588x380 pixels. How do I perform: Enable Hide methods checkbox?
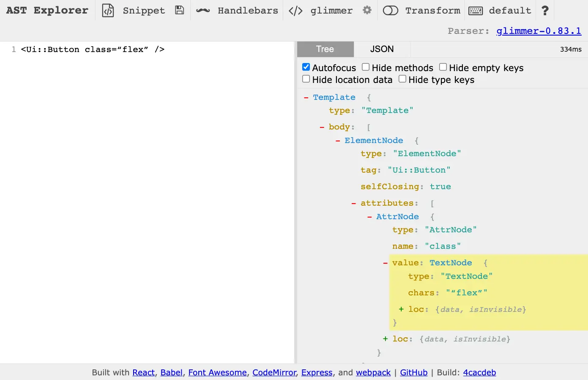366,67
